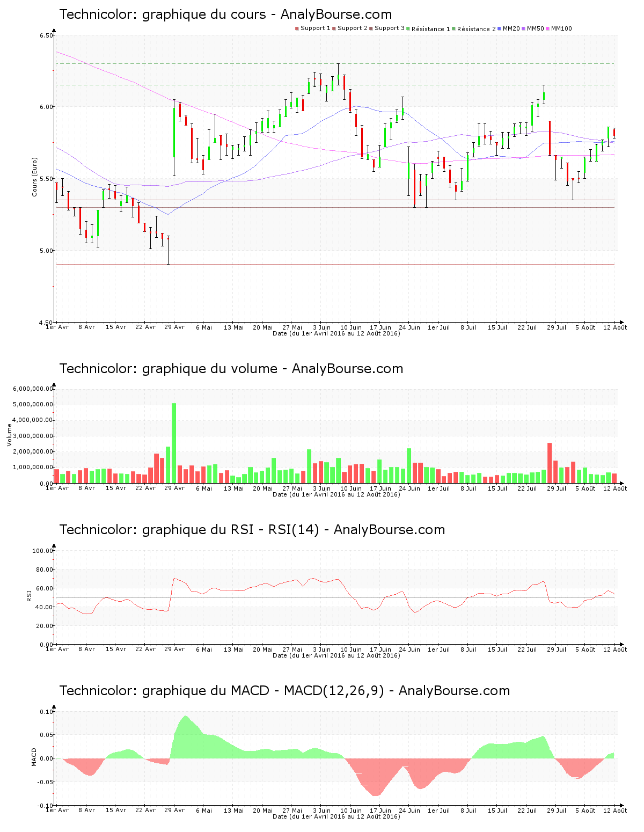This screenshot has height=832, width=644.
Task: Click '8 Juil' date on the RSI chart
Action: [x=469, y=649]
